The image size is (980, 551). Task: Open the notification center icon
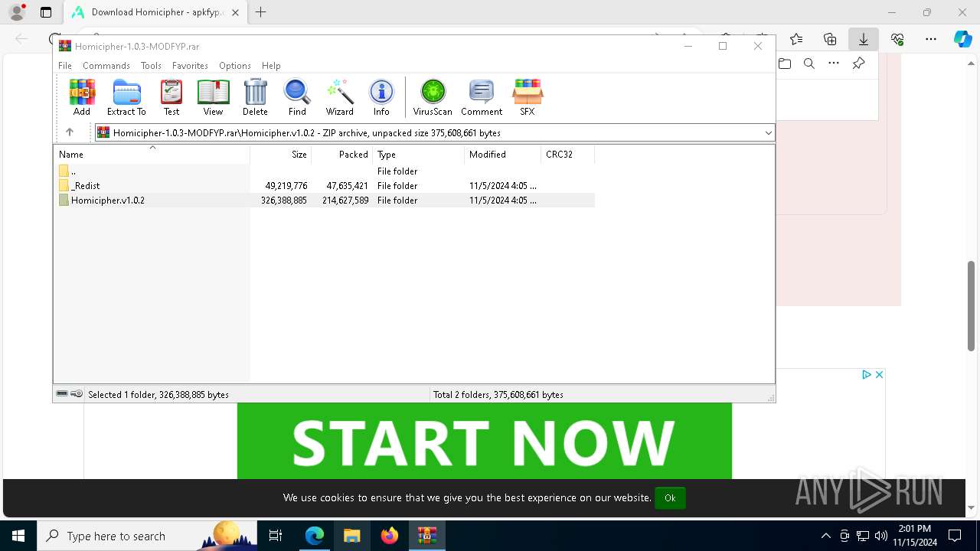coord(955,536)
